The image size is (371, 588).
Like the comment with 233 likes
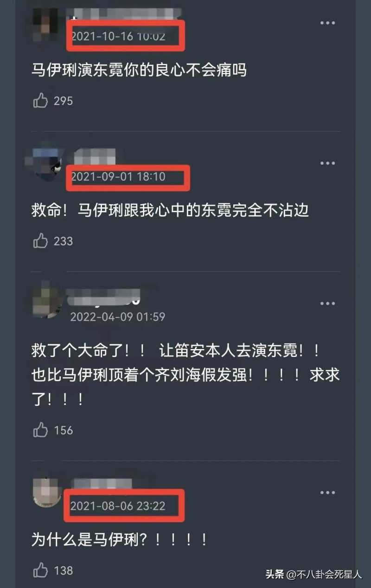click(41, 241)
